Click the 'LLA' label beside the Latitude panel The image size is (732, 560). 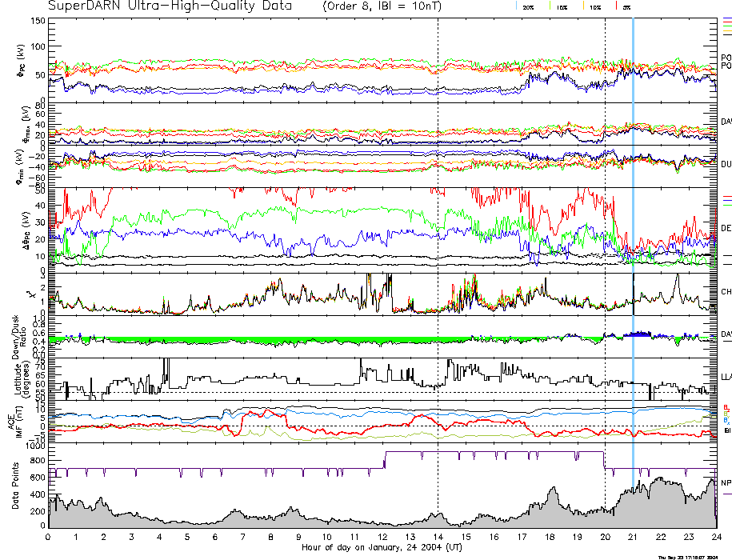[726, 377]
